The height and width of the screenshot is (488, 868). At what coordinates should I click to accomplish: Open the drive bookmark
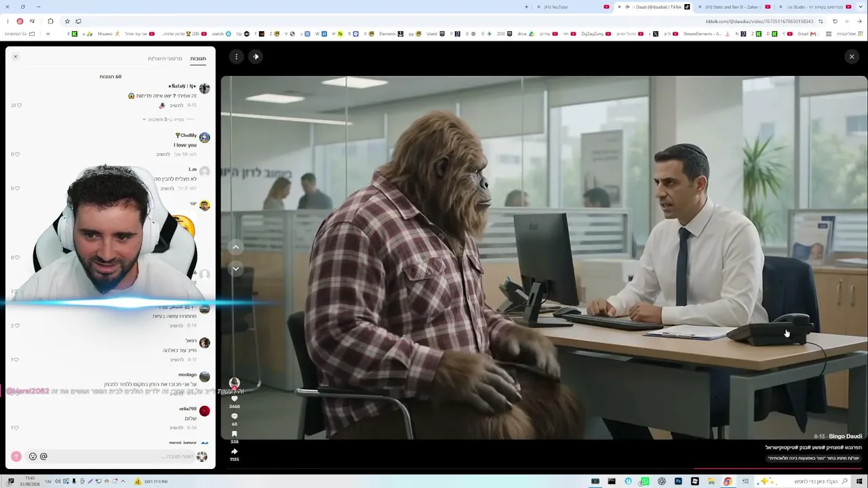(x=526, y=33)
